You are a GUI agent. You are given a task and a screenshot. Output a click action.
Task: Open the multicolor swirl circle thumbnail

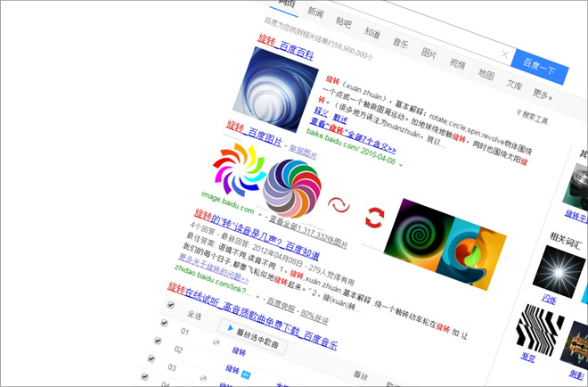(x=291, y=188)
